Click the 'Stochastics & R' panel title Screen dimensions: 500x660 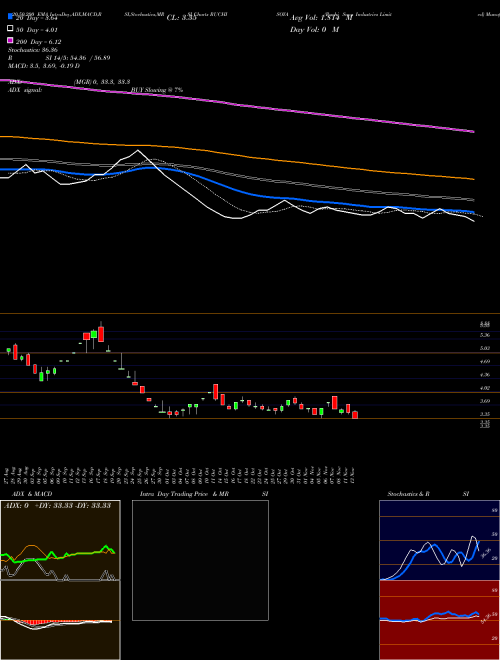click(x=408, y=494)
